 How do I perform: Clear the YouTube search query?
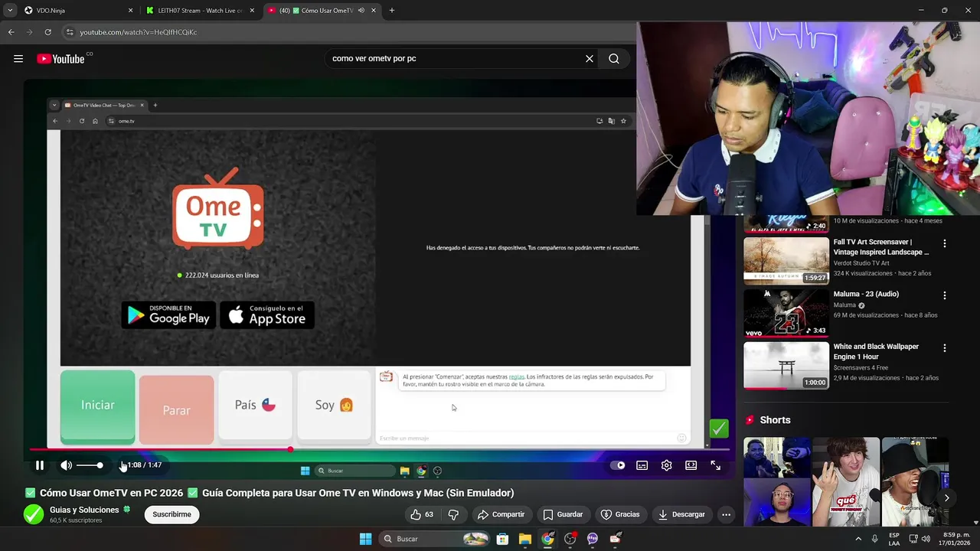coord(590,59)
